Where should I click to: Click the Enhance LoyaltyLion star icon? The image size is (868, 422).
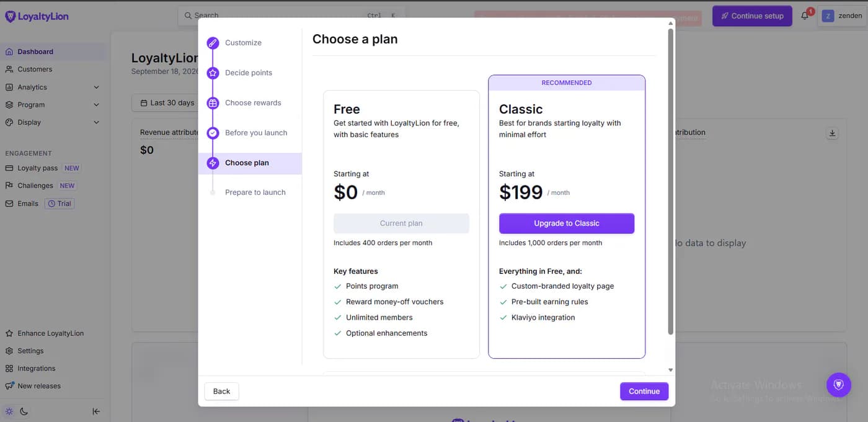click(x=9, y=333)
